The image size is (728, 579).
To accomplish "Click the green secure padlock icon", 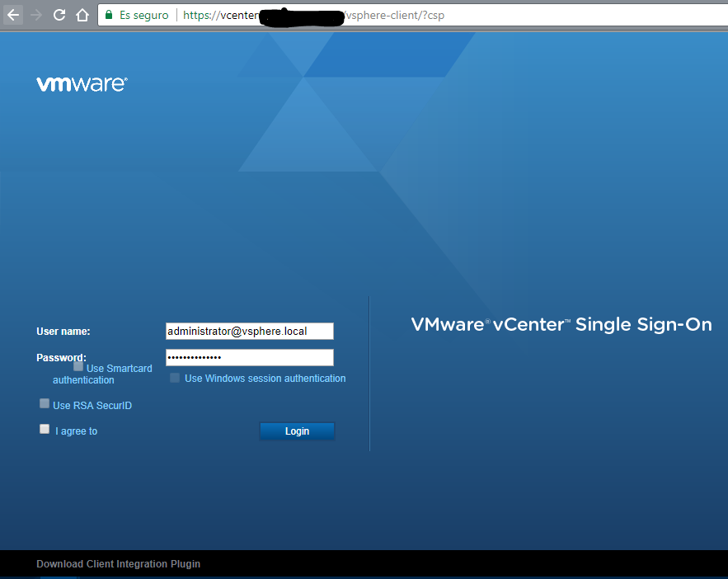I will click(109, 15).
